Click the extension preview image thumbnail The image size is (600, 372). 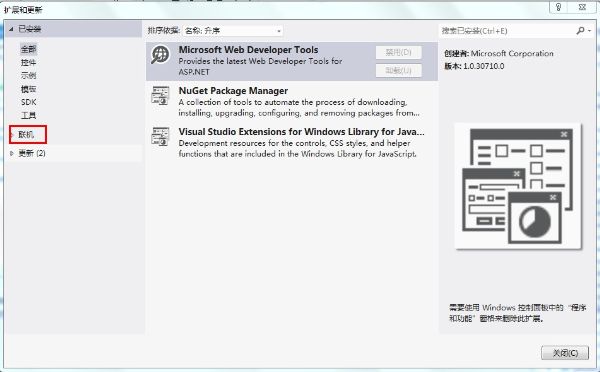pos(518,186)
